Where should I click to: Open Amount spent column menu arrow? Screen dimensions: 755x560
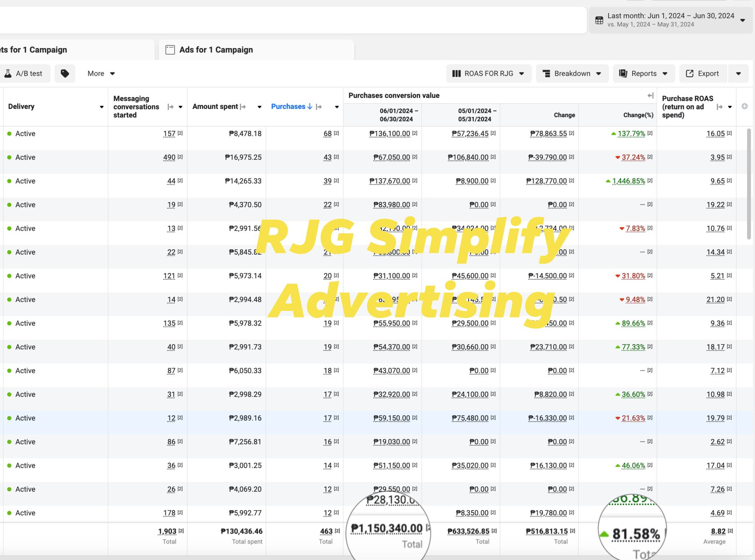[260, 107]
